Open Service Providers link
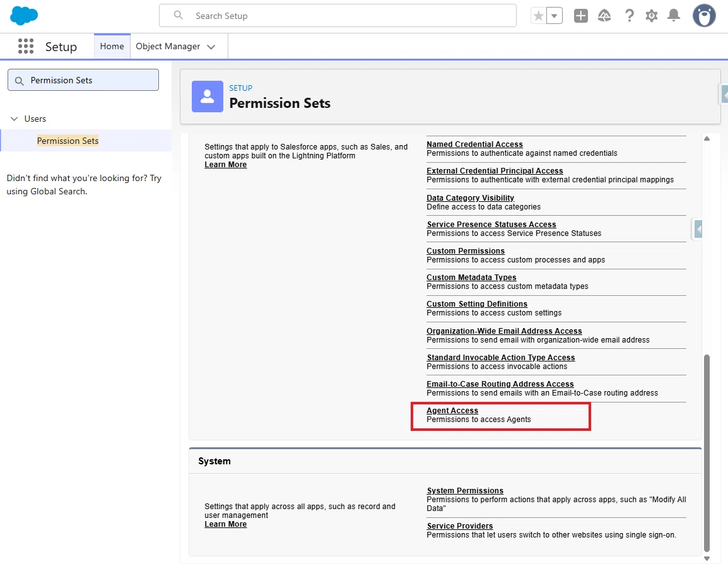 (x=460, y=526)
